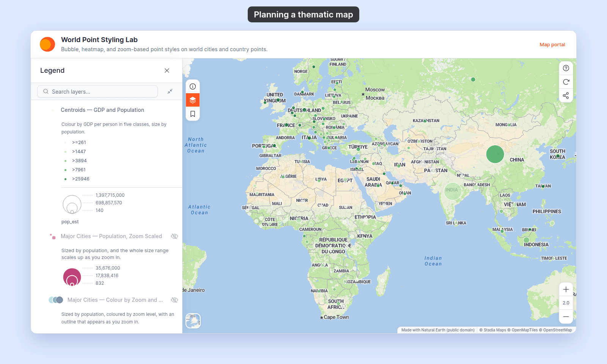Collapse all layers using the arrows icon
607x364 pixels.
(170, 91)
